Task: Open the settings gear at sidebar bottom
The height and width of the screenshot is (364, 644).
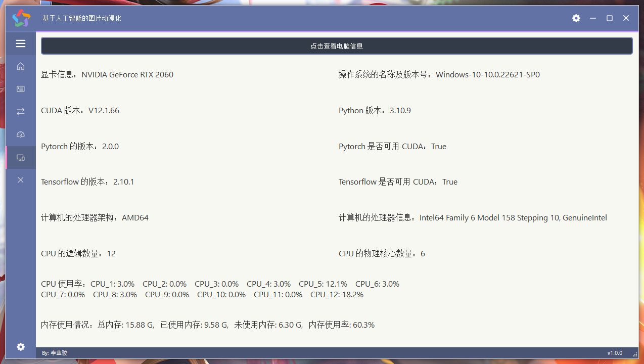Action: 20,347
